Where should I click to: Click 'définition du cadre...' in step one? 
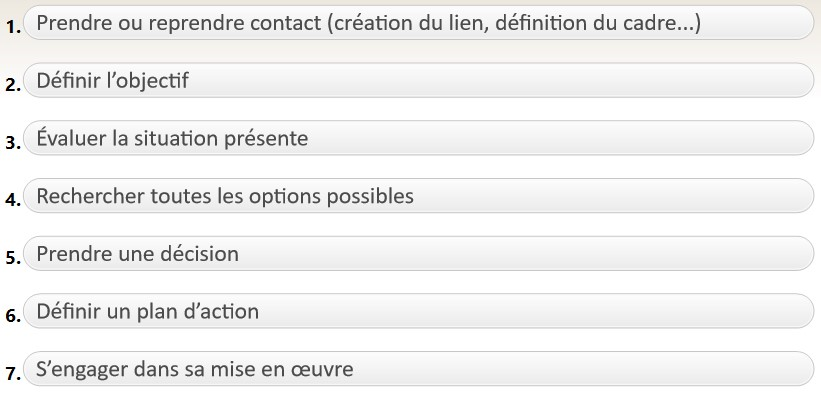[594, 23]
